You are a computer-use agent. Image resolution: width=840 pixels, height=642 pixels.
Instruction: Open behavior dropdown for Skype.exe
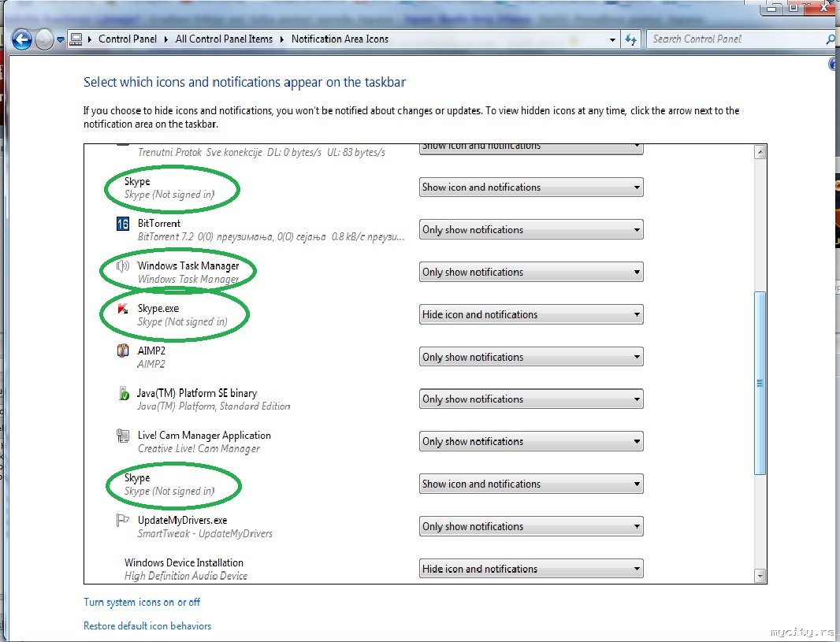(x=531, y=315)
